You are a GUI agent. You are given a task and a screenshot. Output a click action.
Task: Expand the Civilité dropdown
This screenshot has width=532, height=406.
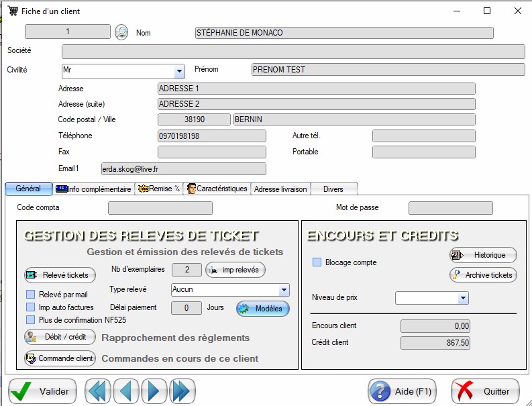click(x=179, y=70)
